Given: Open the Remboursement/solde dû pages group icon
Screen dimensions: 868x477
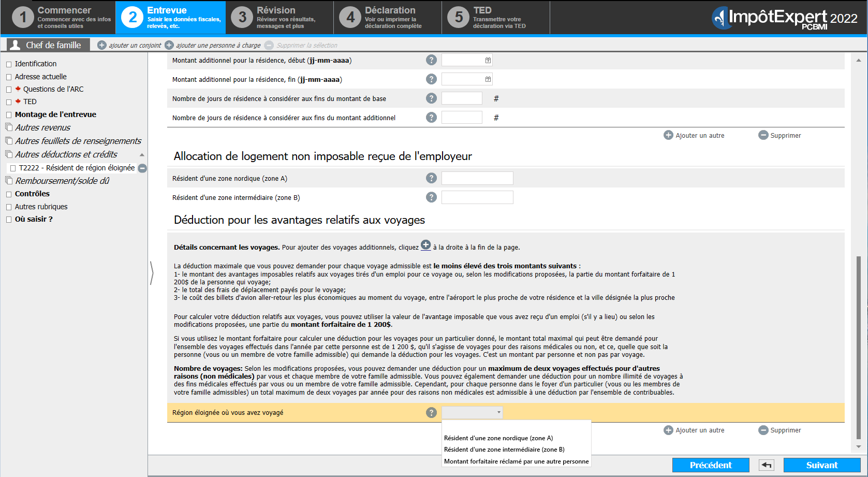Looking at the screenshot, I should coord(9,180).
